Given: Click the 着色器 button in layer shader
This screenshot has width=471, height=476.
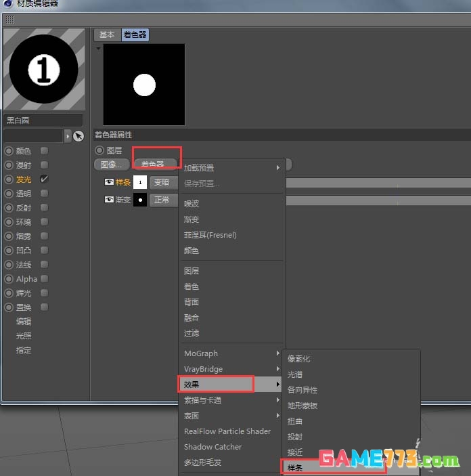Looking at the screenshot, I should tap(156, 165).
